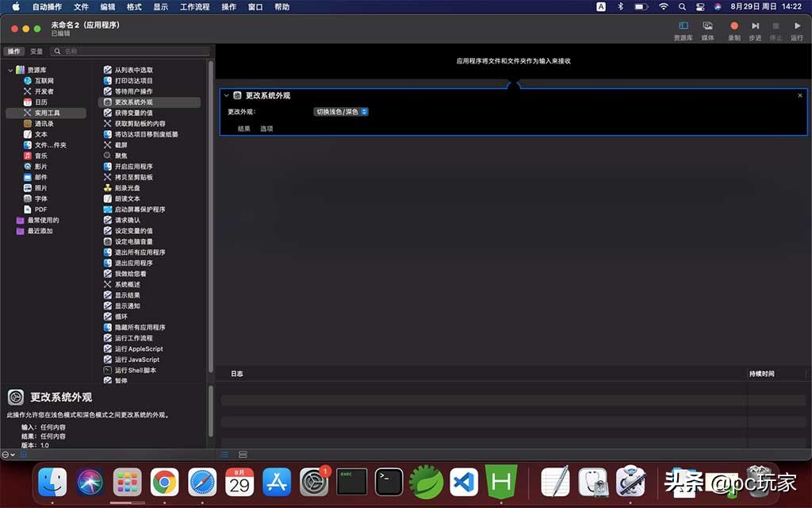Screen dimensions: 812x508
Task: Open Visual Studio Code from the Dock
Action: [x=464, y=482]
